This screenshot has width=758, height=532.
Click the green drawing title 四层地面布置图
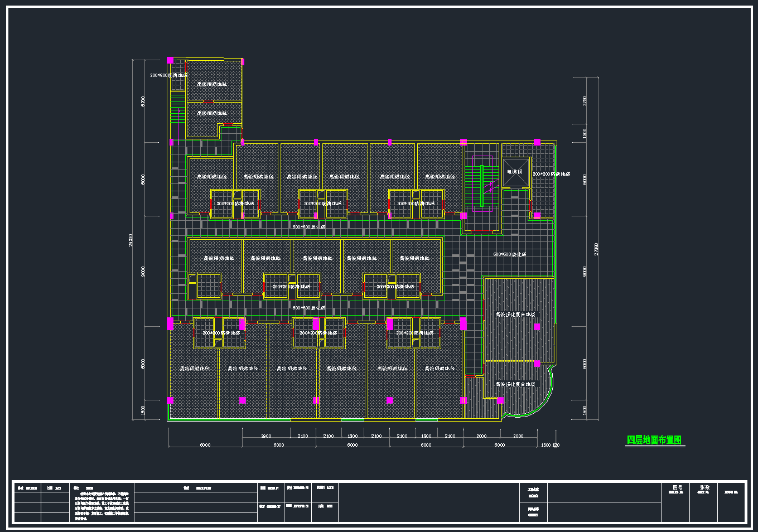click(x=654, y=440)
